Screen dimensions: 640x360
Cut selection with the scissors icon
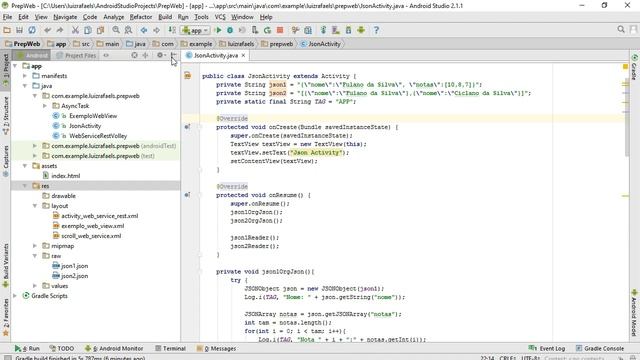[75, 30]
